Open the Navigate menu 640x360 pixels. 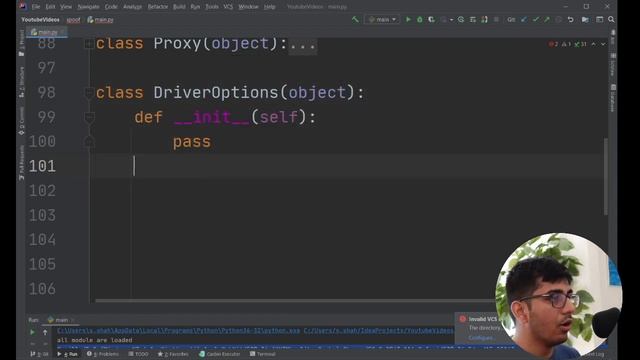pyautogui.click(x=88, y=7)
